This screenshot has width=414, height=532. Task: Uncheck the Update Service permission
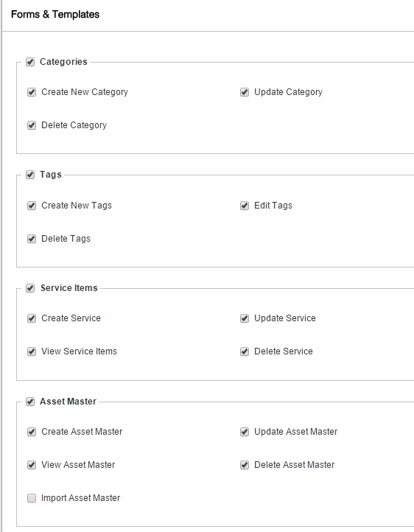point(245,318)
